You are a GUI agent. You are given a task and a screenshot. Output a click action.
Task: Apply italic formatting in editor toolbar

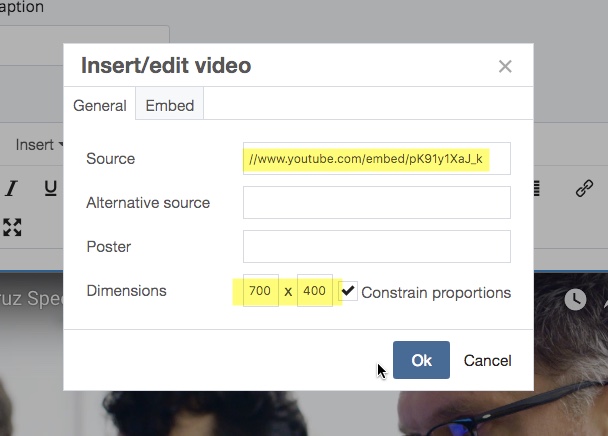click(x=11, y=189)
